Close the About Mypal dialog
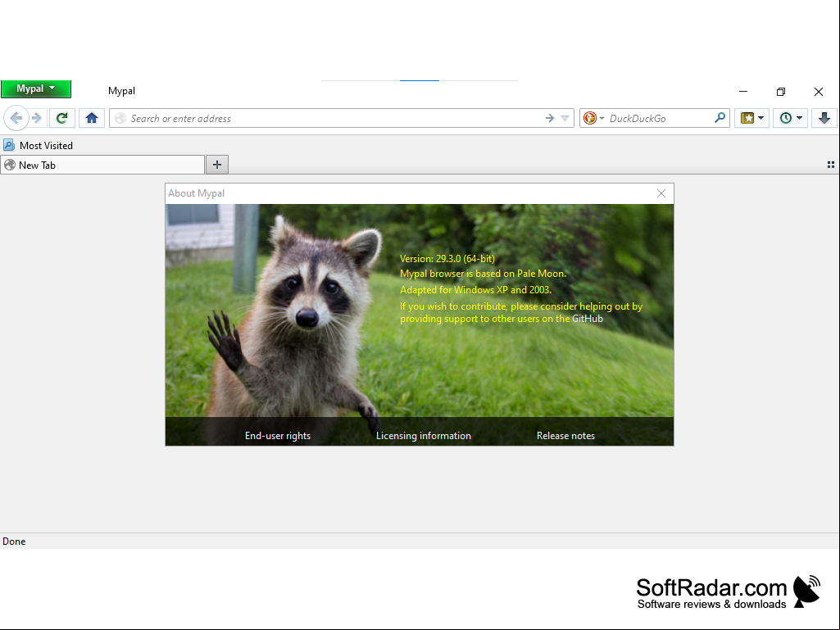840x630 pixels. click(661, 193)
